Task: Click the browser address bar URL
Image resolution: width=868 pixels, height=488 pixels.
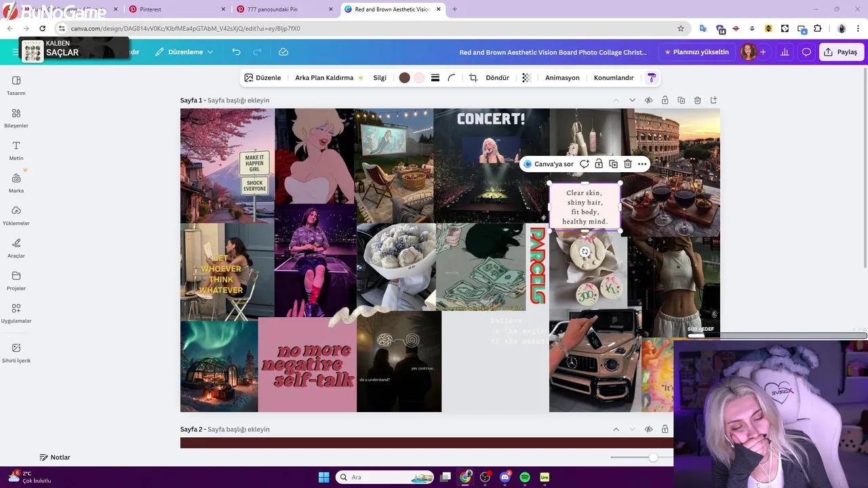Action: [185, 28]
